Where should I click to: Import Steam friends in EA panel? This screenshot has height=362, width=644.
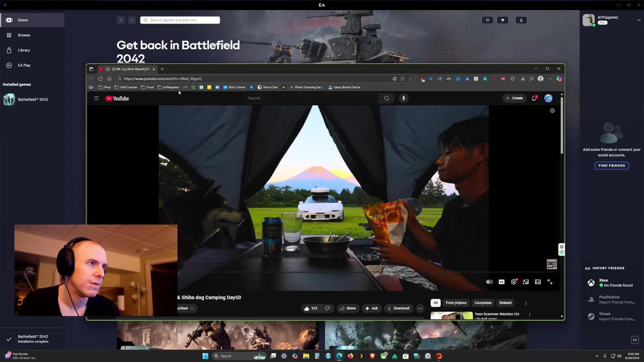(611, 316)
